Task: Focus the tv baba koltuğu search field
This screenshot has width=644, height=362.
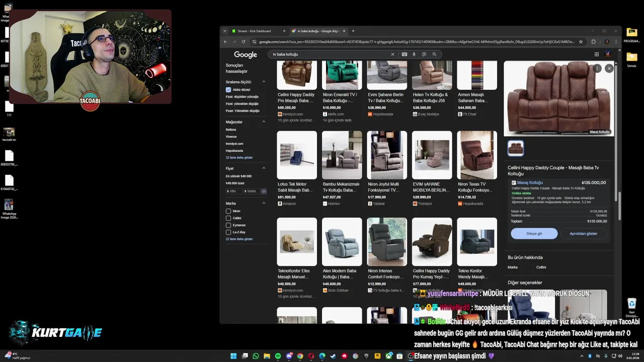Action: tap(330, 54)
